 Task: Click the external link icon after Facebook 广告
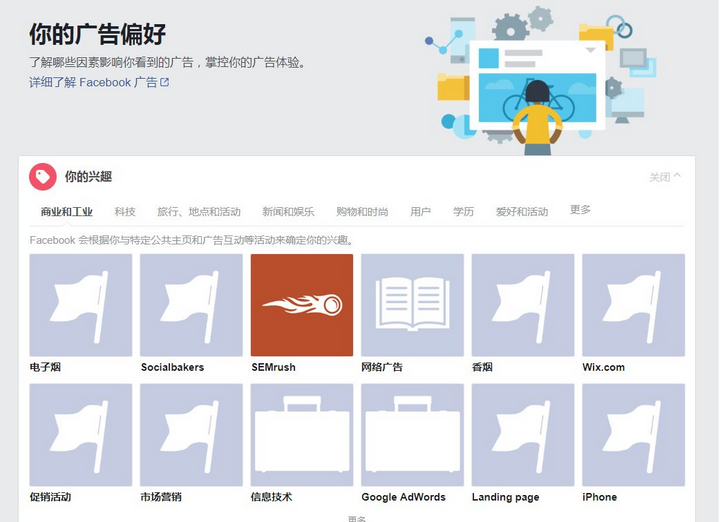(x=164, y=82)
